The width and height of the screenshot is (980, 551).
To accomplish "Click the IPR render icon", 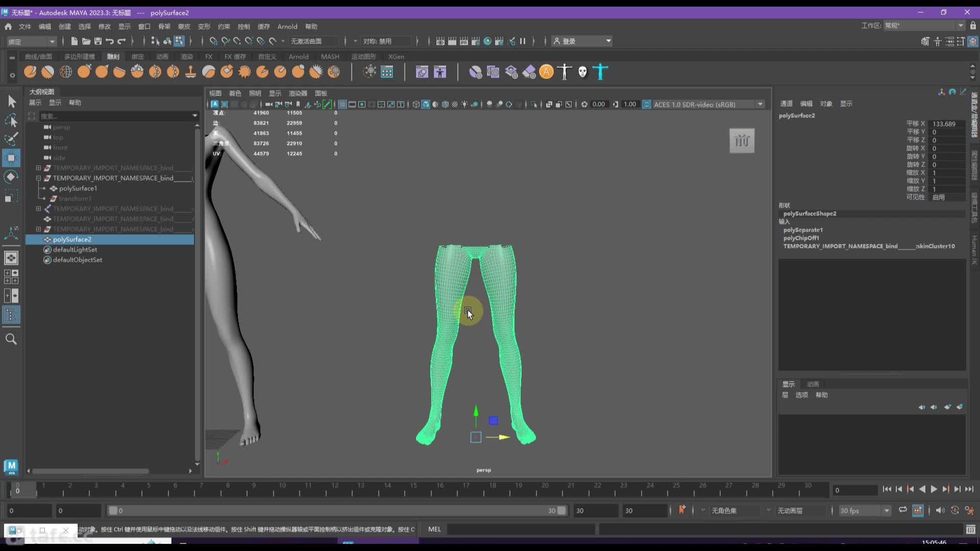I will point(463,41).
